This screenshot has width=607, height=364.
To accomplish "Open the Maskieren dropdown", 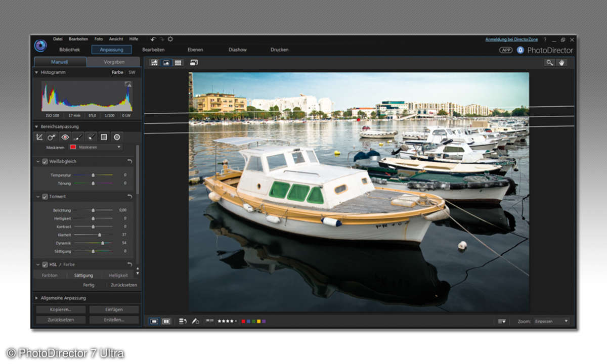I will click(x=96, y=147).
